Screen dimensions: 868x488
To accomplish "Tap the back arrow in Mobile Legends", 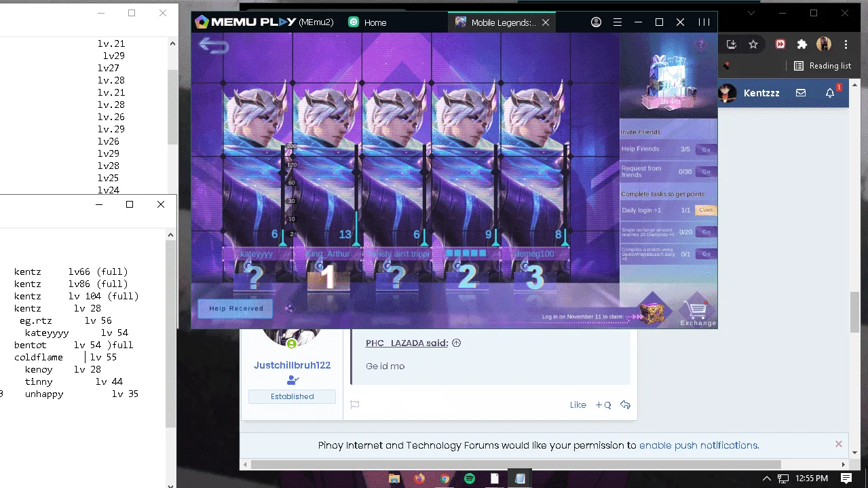I will 214,46.
